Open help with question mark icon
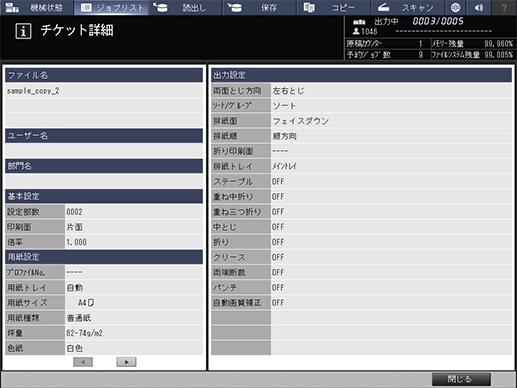The width and height of the screenshot is (517, 388). (504, 7)
